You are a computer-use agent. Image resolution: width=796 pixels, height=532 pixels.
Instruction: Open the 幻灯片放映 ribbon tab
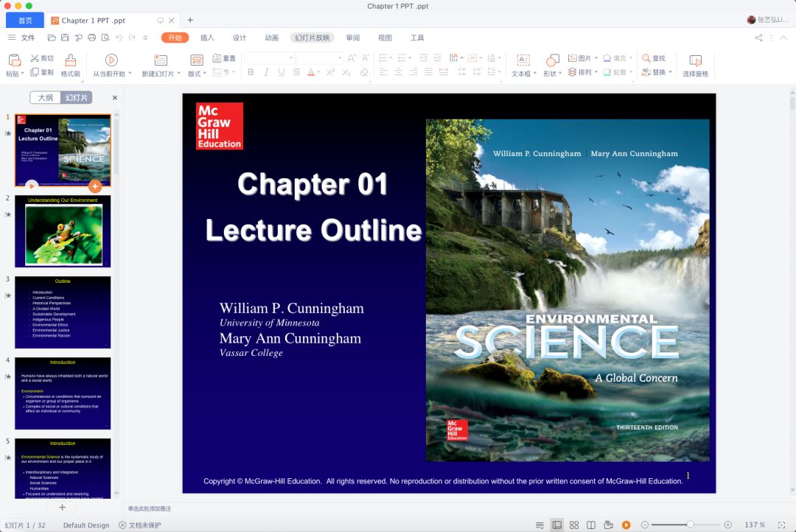pos(313,38)
